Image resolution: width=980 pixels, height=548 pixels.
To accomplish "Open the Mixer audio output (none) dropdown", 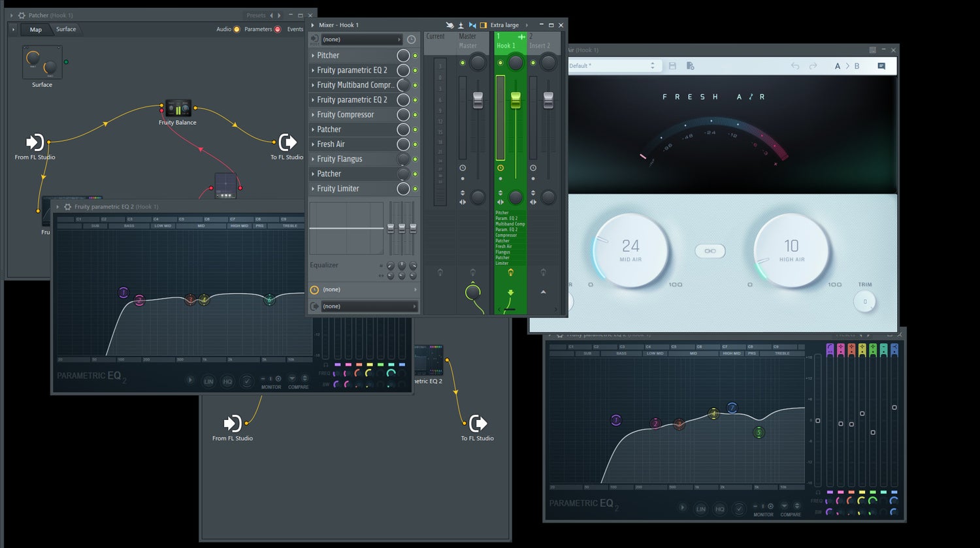I will click(x=369, y=306).
